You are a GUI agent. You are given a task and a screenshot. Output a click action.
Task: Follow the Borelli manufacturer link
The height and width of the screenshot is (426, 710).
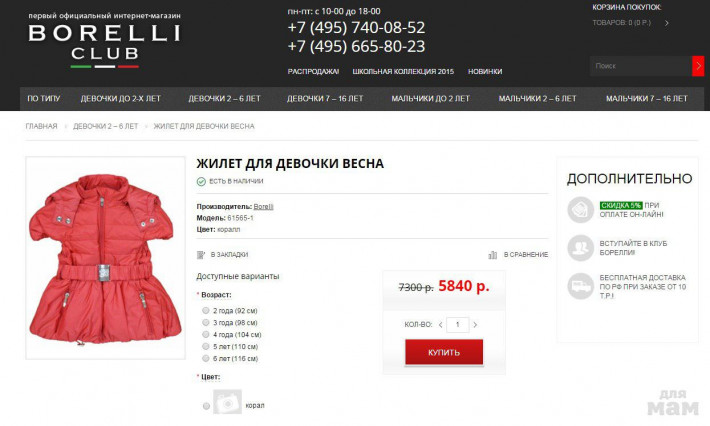click(264, 207)
